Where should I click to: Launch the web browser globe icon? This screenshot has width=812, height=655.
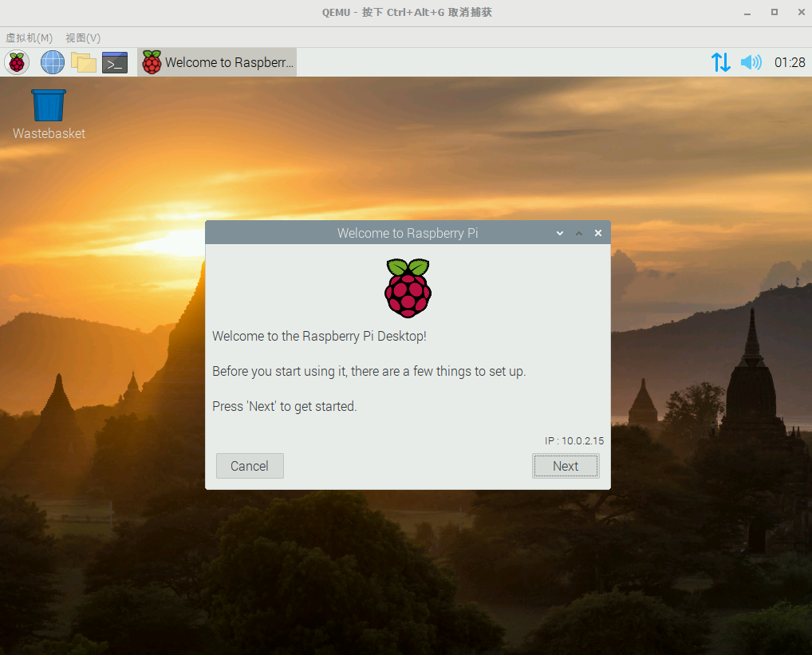point(53,63)
